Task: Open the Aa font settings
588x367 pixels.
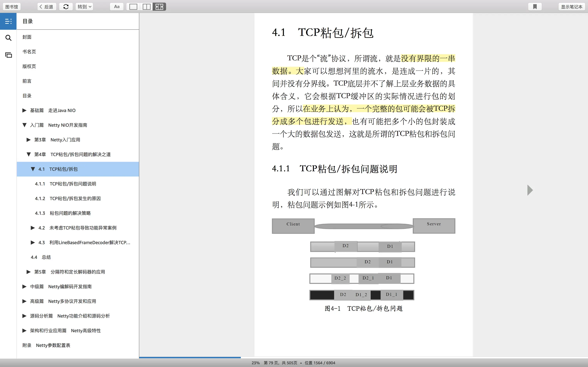Action: click(x=117, y=7)
